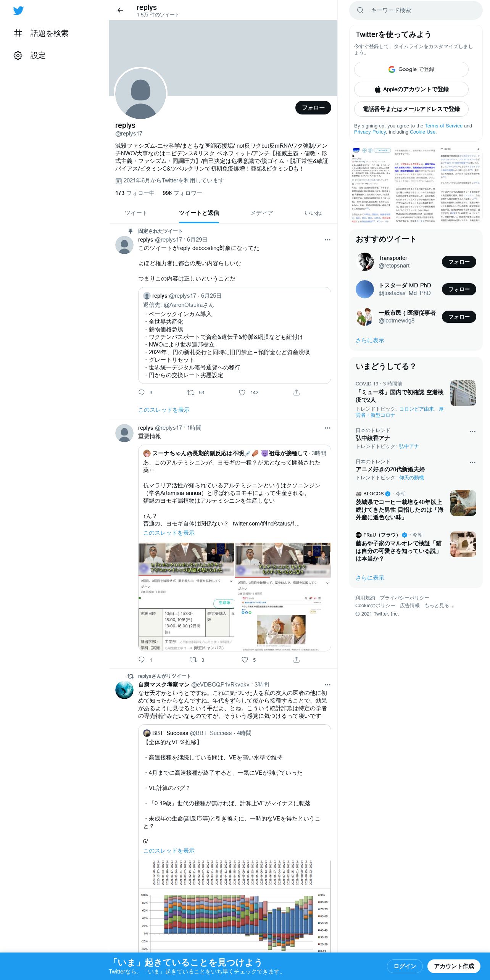Show more trends under いまどうしてる？

(x=370, y=578)
